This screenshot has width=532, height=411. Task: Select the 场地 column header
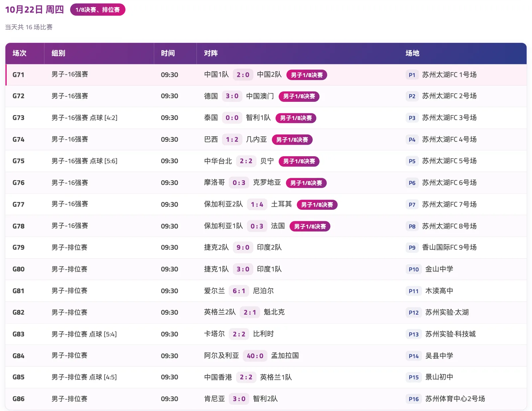pyautogui.click(x=412, y=53)
